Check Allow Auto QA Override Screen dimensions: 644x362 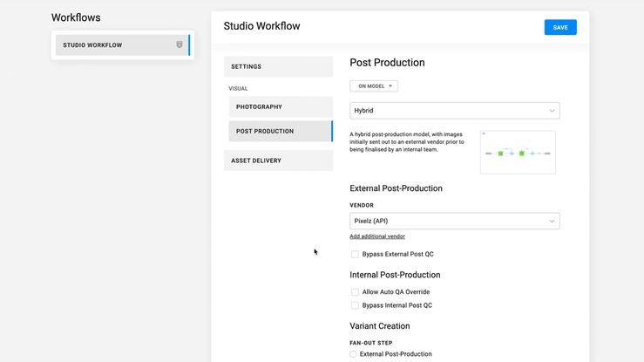(x=355, y=292)
